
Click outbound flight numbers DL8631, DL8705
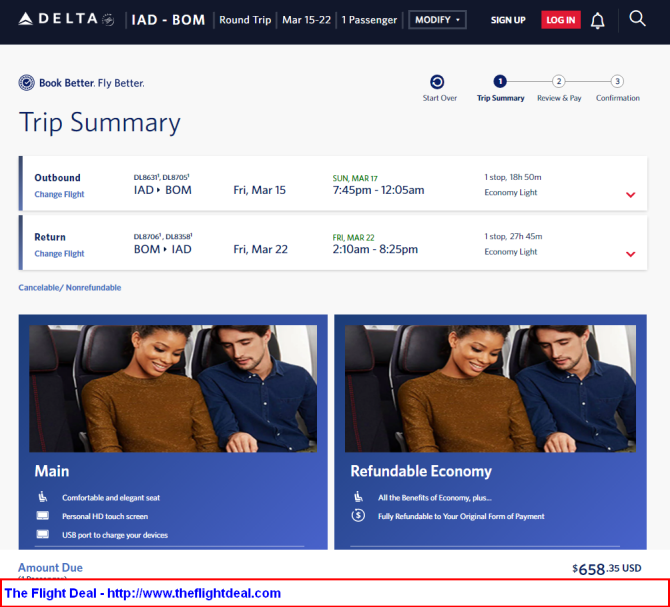tap(162, 177)
